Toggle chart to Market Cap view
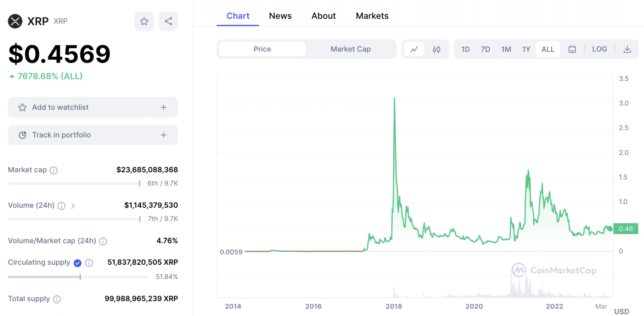Image resolution: width=644 pixels, height=316 pixels. pyautogui.click(x=351, y=49)
